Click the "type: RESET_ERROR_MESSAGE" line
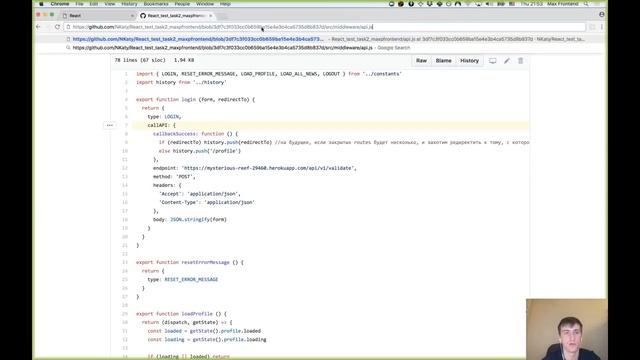The height and width of the screenshot is (360, 640). [183, 280]
